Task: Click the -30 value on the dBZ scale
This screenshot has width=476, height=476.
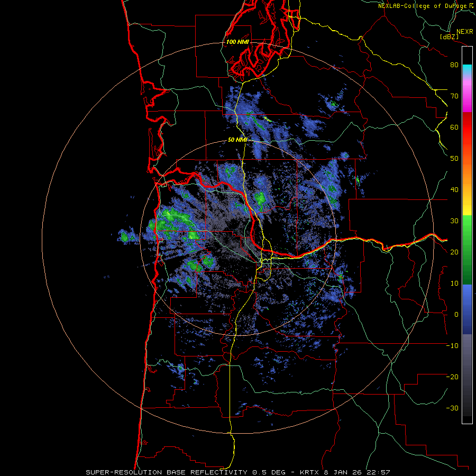Action: pos(452,408)
